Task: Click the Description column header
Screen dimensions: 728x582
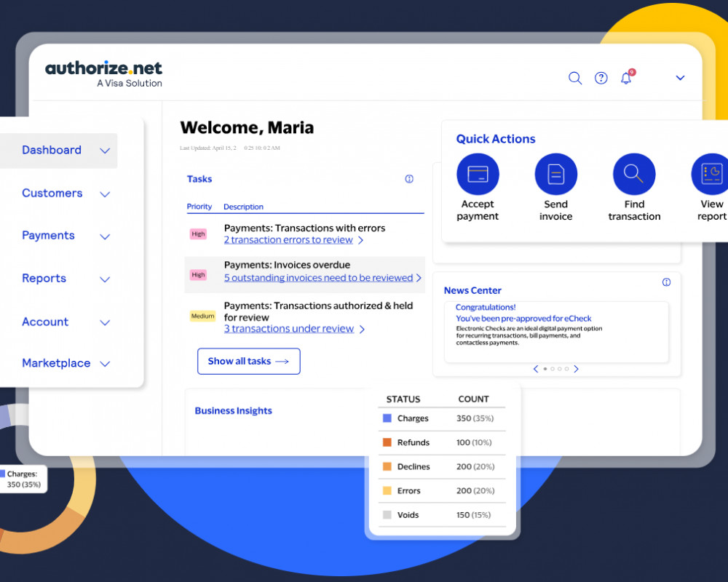Action: coord(243,207)
